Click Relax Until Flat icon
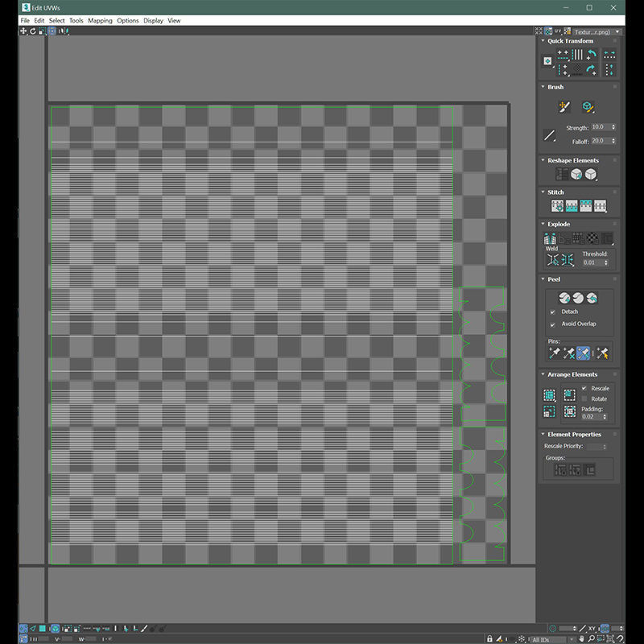Image resolution: width=644 pixels, height=644 pixels. pos(576,174)
